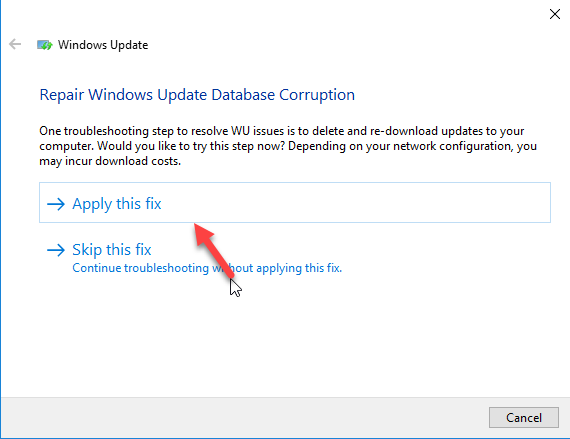Image resolution: width=570 pixels, height=439 pixels.
Task: Close the troubleshooter with the X icon
Action: (x=555, y=14)
